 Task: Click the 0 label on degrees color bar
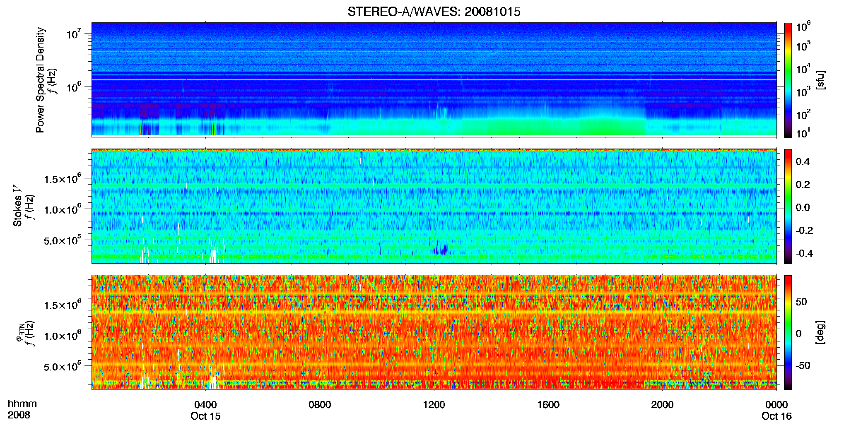click(x=799, y=334)
